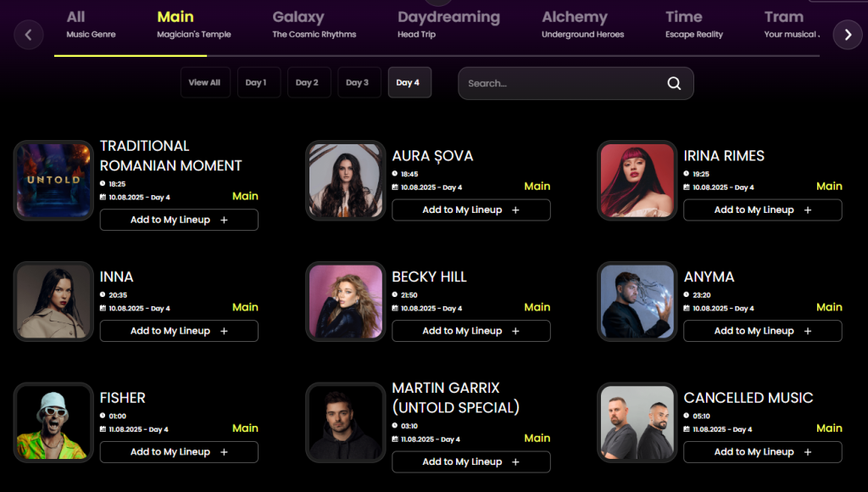The width and height of the screenshot is (868, 492).
Task: Click the plus icon on Anyma's lineup button
Action: click(808, 331)
